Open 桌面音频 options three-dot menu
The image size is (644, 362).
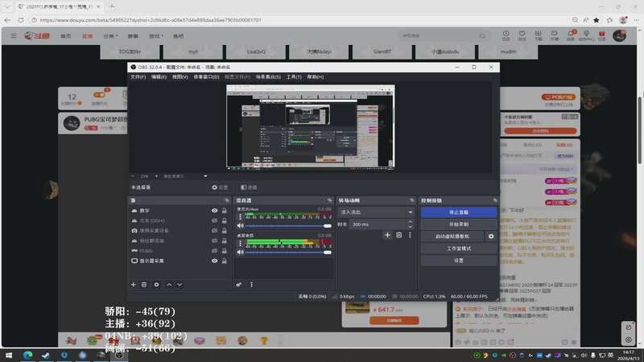[240, 243]
